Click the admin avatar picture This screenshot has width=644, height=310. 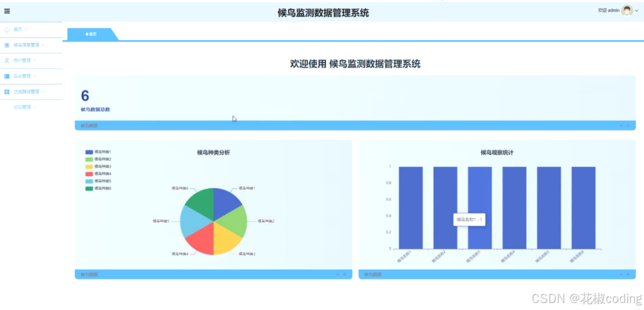coord(627,10)
